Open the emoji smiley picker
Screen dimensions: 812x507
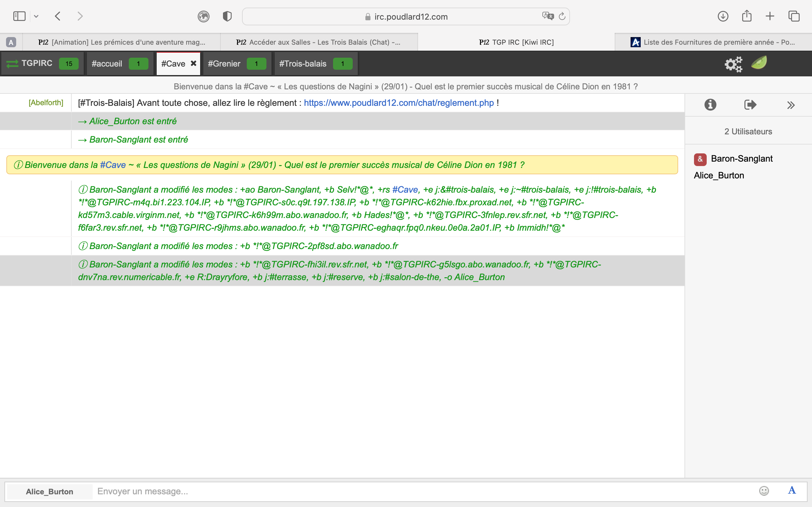pyautogui.click(x=764, y=491)
